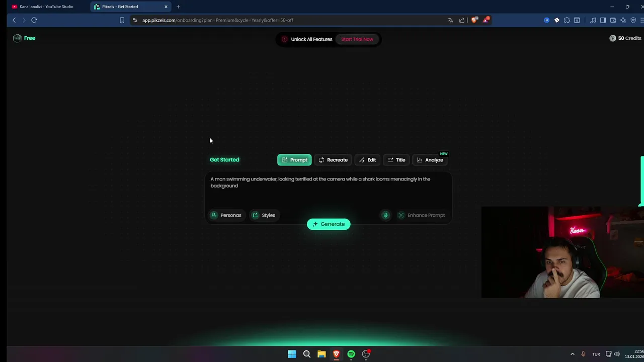Image resolution: width=644 pixels, height=362 pixels.
Task: Click the Pikzels Free plan logo
Action: pos(24,38)
